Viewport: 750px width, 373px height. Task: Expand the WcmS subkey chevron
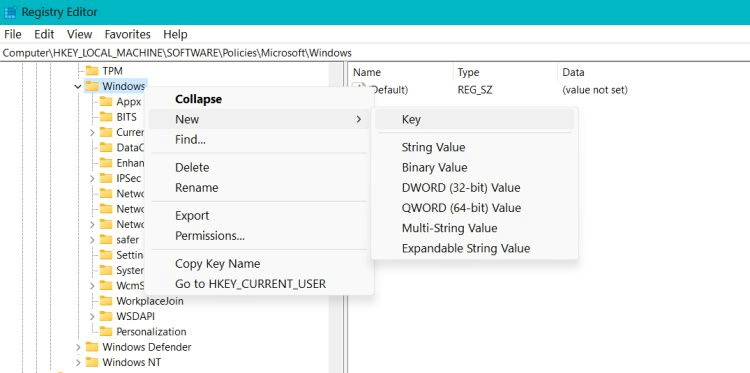[x=92, y=285]
